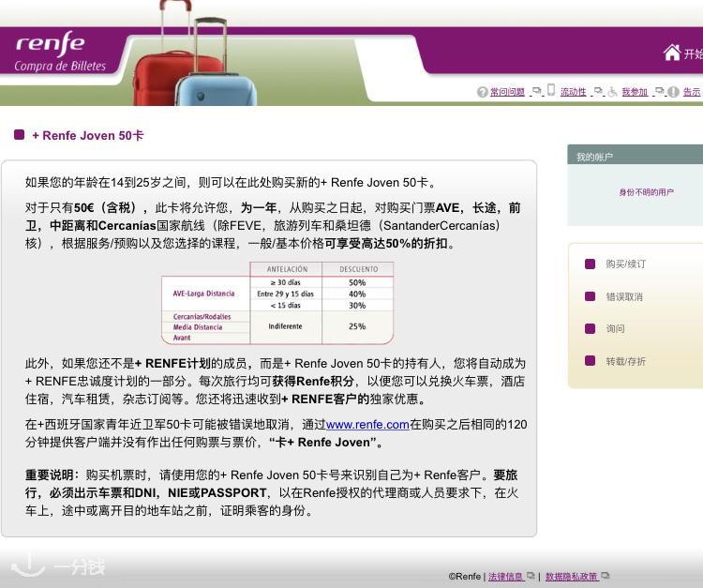Click the discount table image
The height and width of the screenshot is (588, 703).
coord(277,303)
